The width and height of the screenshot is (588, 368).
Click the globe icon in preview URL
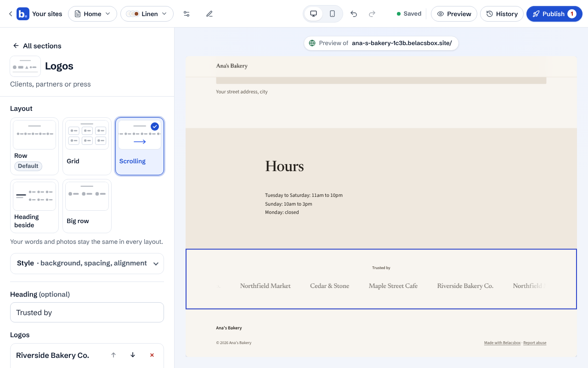click(x=312, y=43)
